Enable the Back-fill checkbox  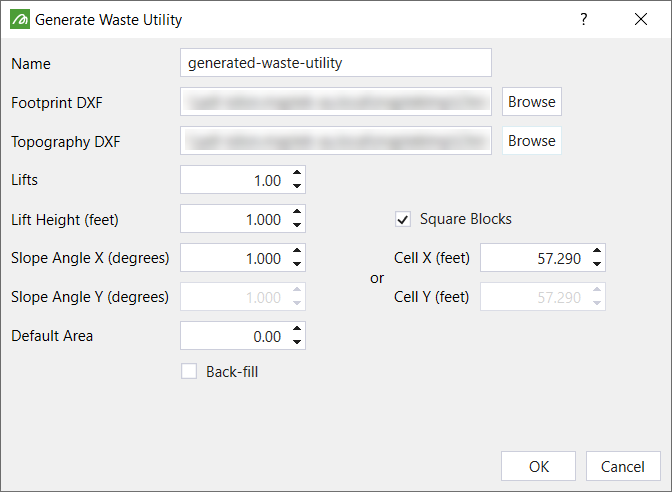click(x=189, y=372)
